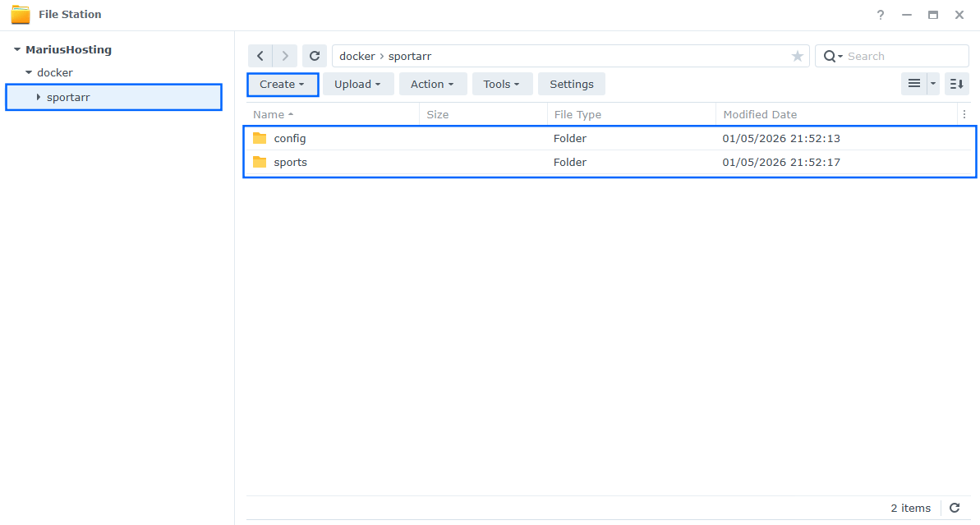Switch the file list view mode

tap(914, 83)
